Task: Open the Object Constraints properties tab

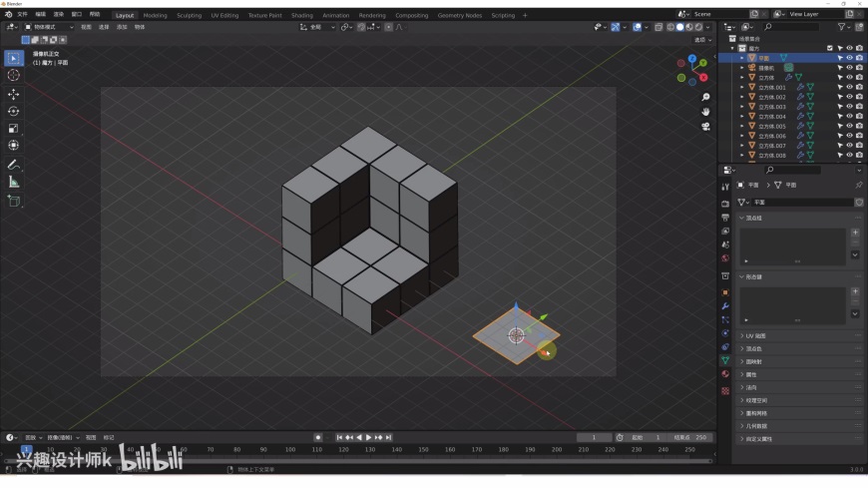Action: (x=725, y=346)
